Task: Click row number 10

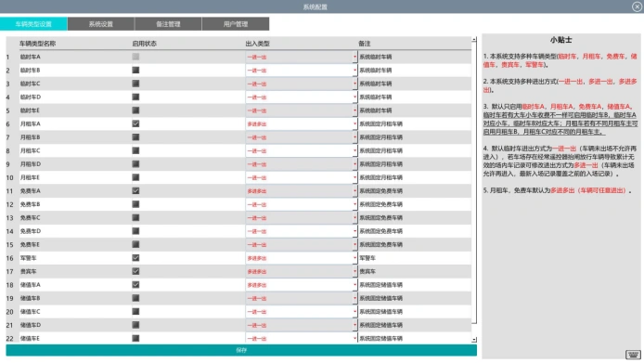Action: pyautogui.click(x=10, y=177)
